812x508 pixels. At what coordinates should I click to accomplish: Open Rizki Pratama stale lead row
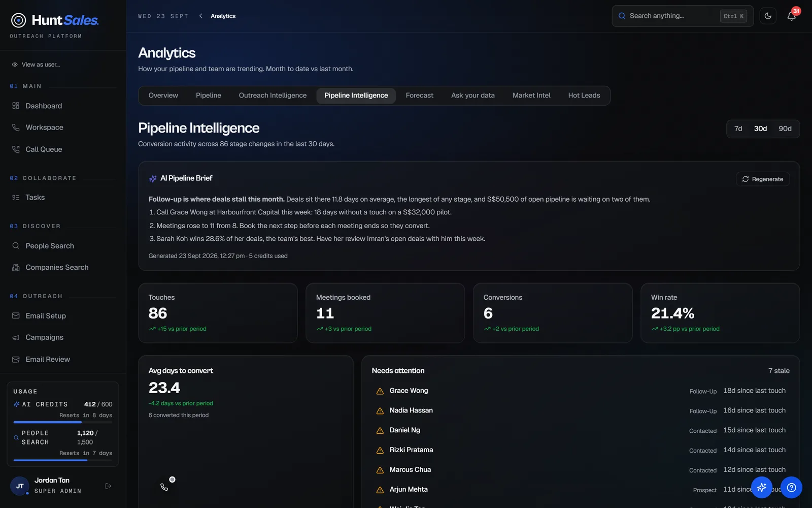click(581, 450)
